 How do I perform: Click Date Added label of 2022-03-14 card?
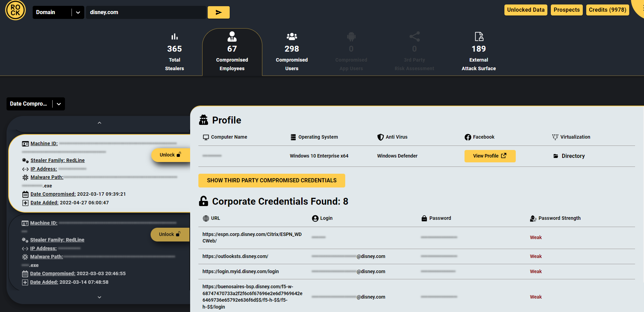click(44, 282)
